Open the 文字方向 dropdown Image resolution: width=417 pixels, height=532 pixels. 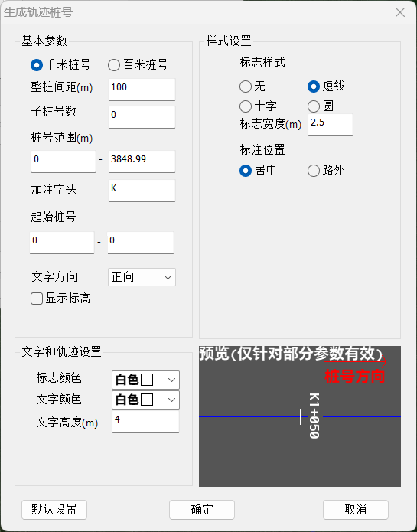pos(142,277)
